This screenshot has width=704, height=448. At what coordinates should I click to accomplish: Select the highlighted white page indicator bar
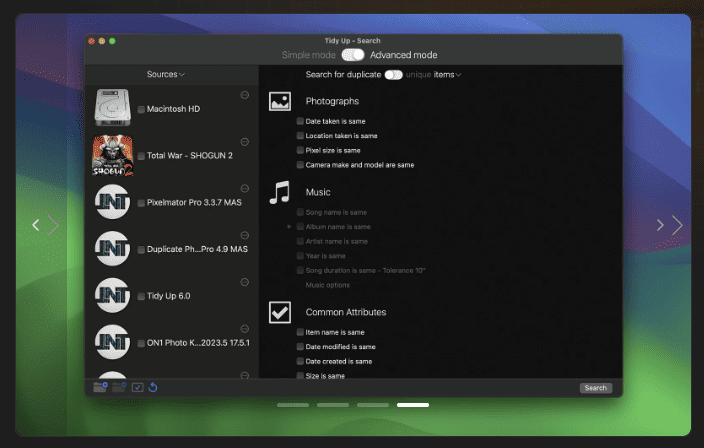(x=413, y=405)
